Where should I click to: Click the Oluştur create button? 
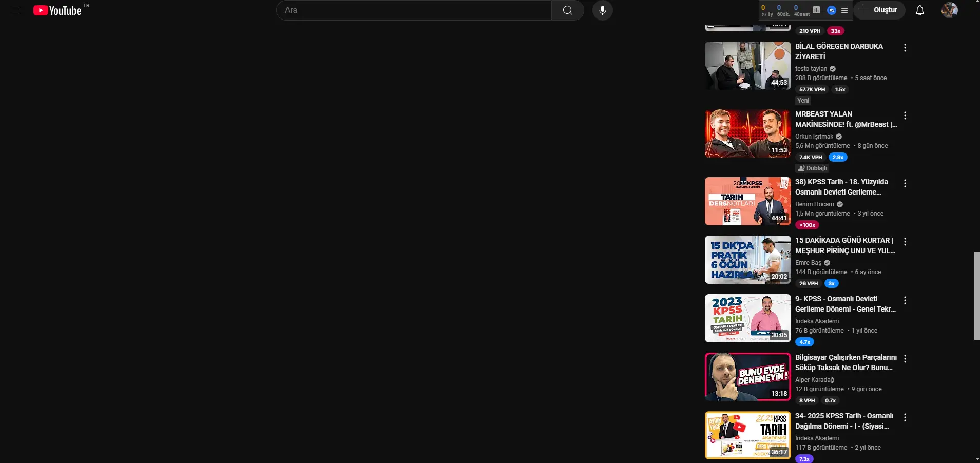879,10
